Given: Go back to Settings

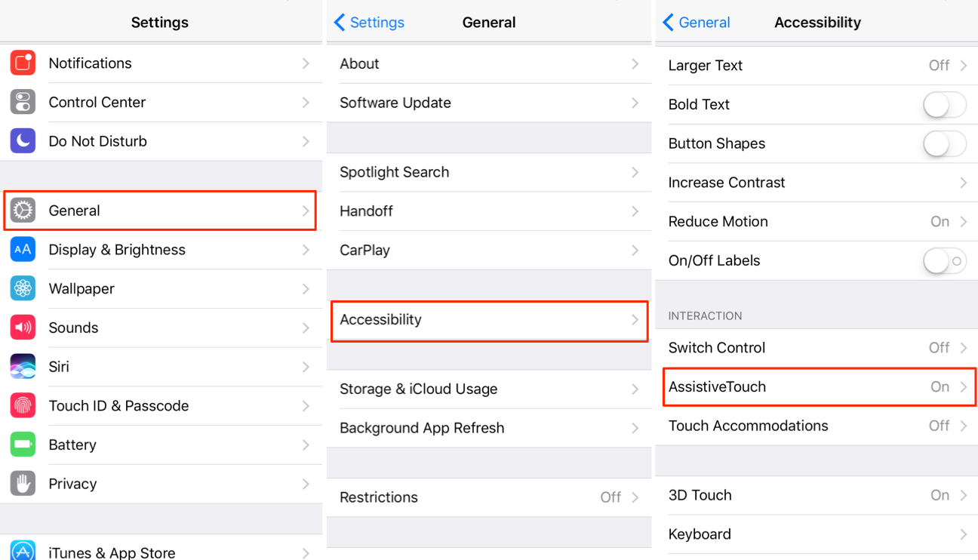Looking at the screenshot, I should 370,23.
